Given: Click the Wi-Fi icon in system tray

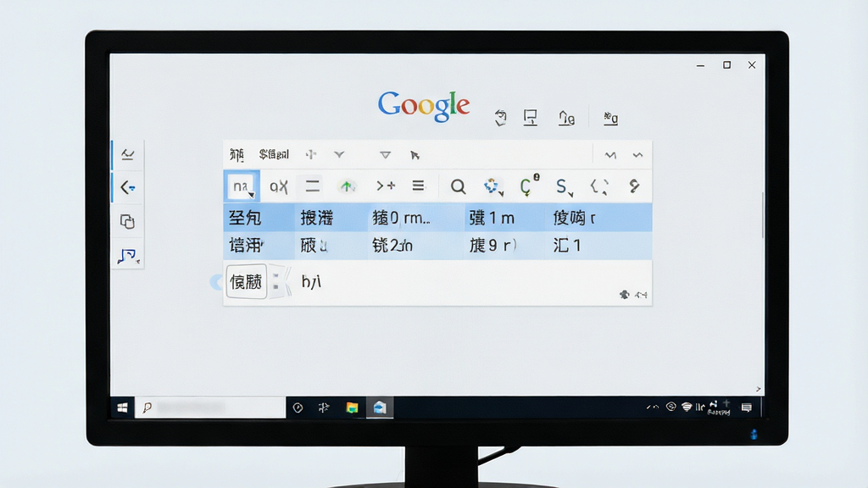Looking at the screenshot, I should point(687,408).
